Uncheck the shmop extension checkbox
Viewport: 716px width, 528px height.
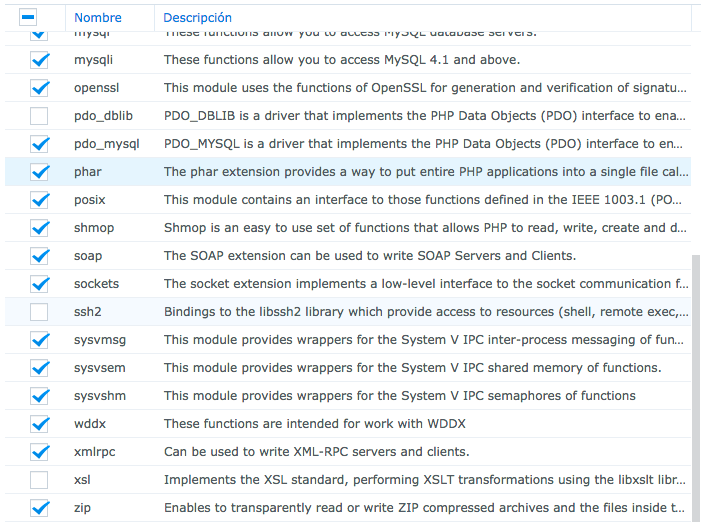click(39, 228)
